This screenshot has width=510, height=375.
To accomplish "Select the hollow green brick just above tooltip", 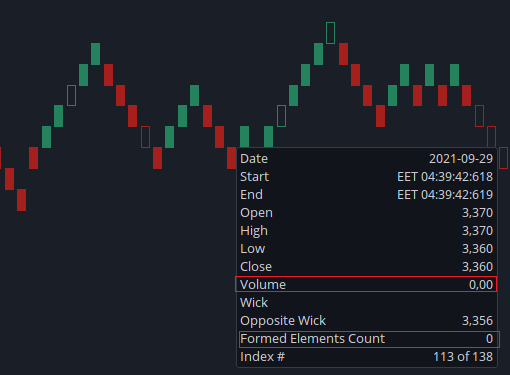I will pos(281,116).
